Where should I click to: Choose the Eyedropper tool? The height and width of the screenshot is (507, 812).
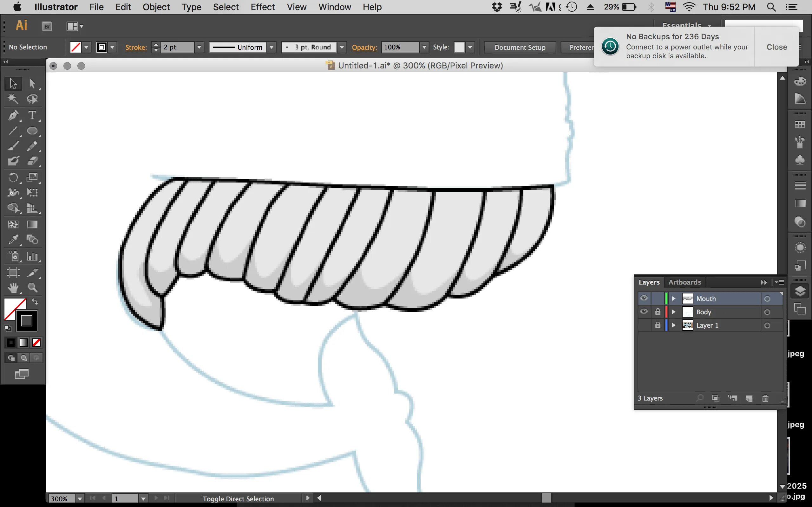tap(13, 240)
